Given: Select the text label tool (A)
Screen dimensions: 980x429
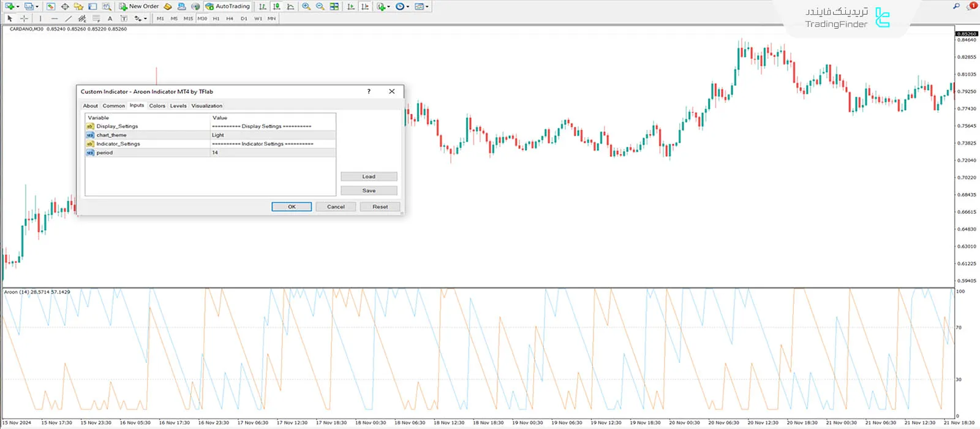Looking at the screenshot, I should click(x=110, y=18).
